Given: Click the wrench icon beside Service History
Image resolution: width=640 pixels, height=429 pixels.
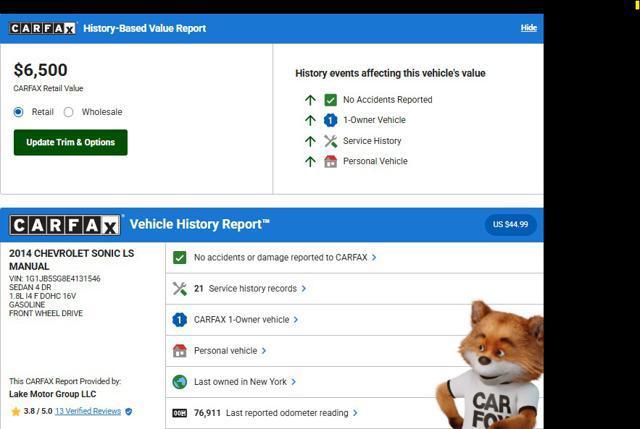Looking at the screenshot, I should tap(330, 141).
